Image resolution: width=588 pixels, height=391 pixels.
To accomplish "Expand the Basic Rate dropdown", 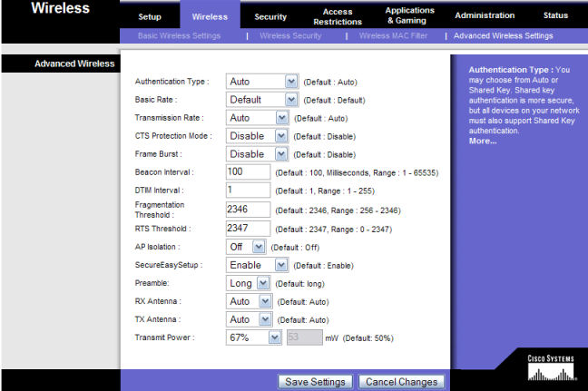I will [262, 100].
